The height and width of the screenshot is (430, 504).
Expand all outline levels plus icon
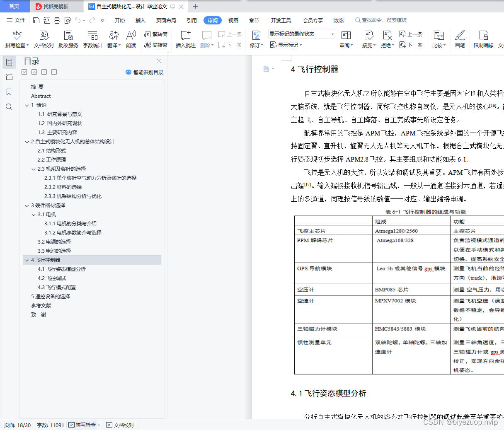[x=44, y=72]
